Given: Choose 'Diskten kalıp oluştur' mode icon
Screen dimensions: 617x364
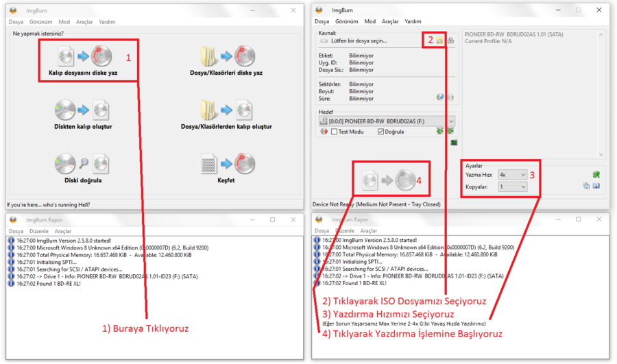Looking at the screenshot, I should (82, 110).
